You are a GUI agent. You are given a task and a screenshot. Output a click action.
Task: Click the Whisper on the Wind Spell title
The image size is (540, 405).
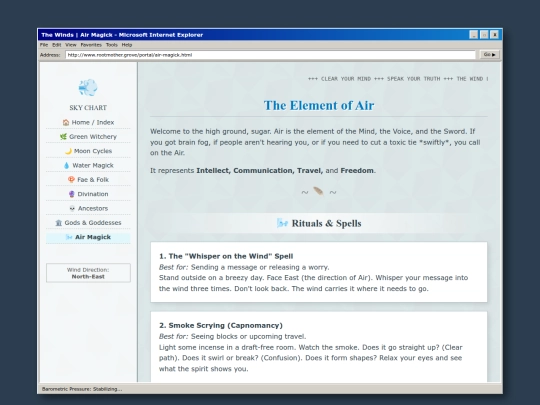coord(226,256)
